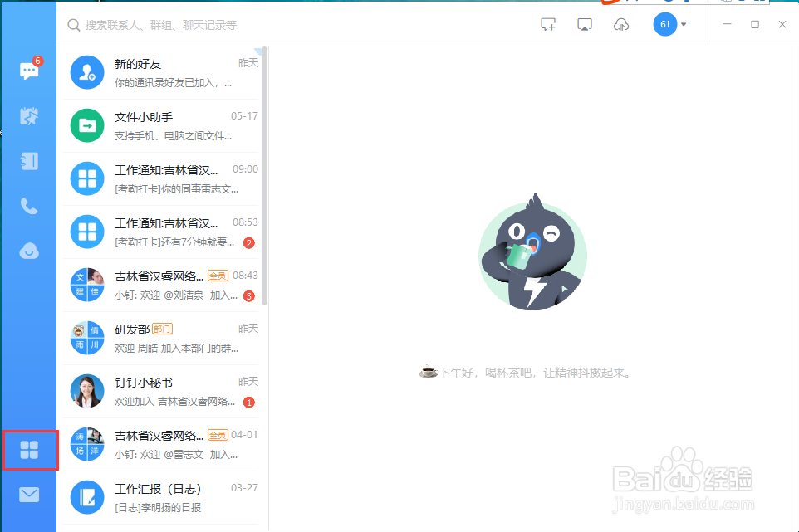
Task: Close the DingTalk window
Action: 782,24
